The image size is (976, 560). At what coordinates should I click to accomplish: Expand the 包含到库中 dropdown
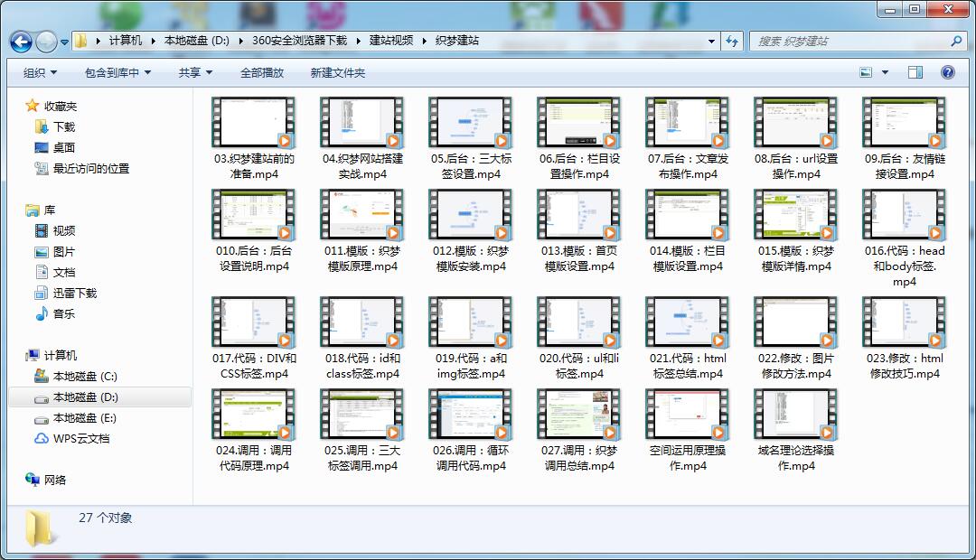(x=117, y=72)
